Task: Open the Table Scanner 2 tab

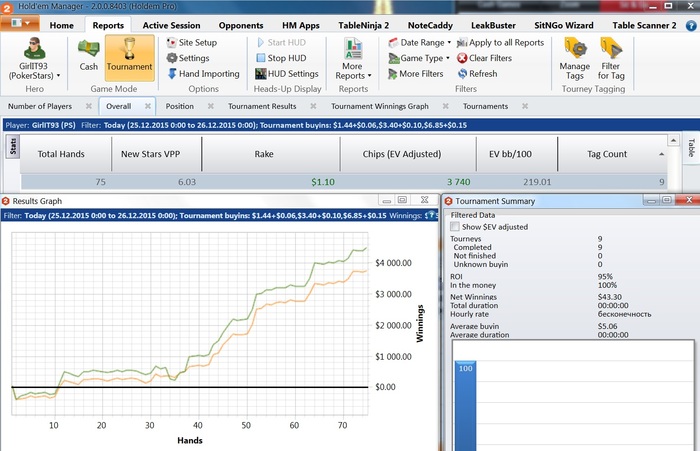Action: pyautogui.click(x=644, y=25)
